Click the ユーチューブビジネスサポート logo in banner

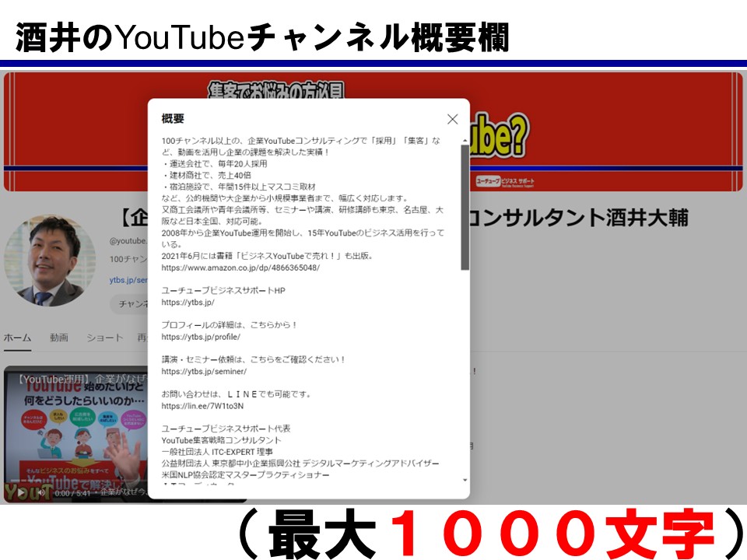[x=505, y=182]
